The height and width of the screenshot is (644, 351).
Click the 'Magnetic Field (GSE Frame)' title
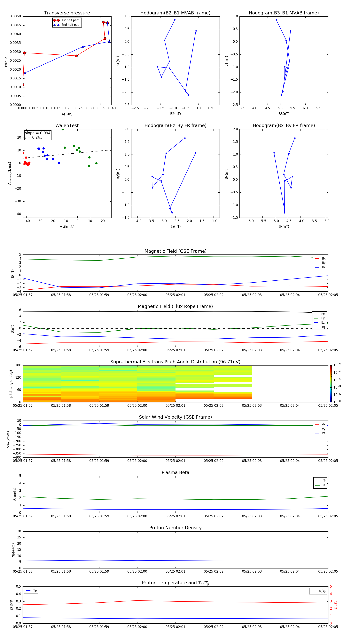coord(175,251)
